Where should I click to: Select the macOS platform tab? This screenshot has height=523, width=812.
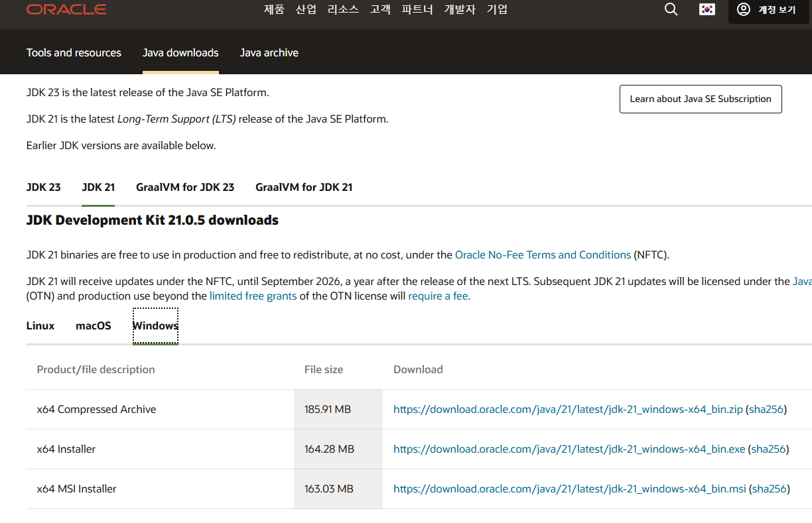point(94,325)
